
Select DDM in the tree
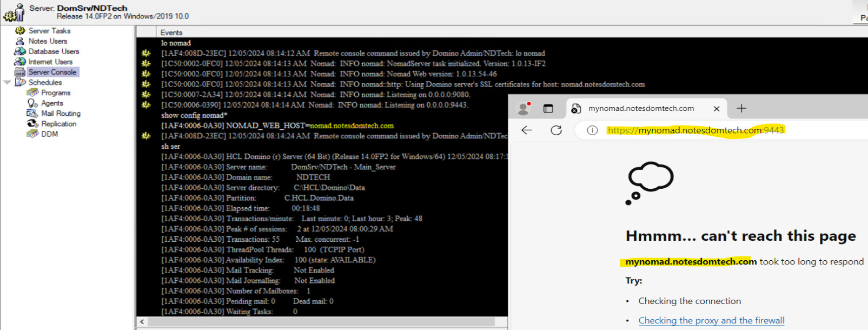(49, 134)
